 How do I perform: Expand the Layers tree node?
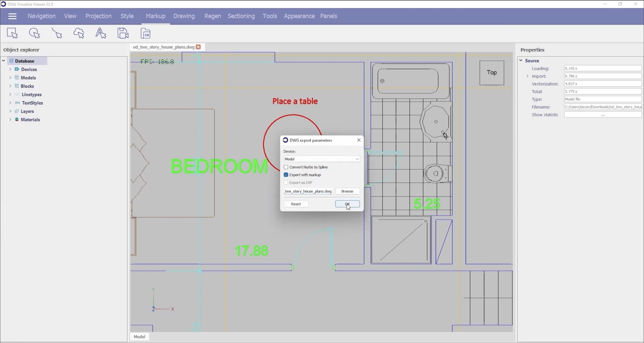pos(10,111)
